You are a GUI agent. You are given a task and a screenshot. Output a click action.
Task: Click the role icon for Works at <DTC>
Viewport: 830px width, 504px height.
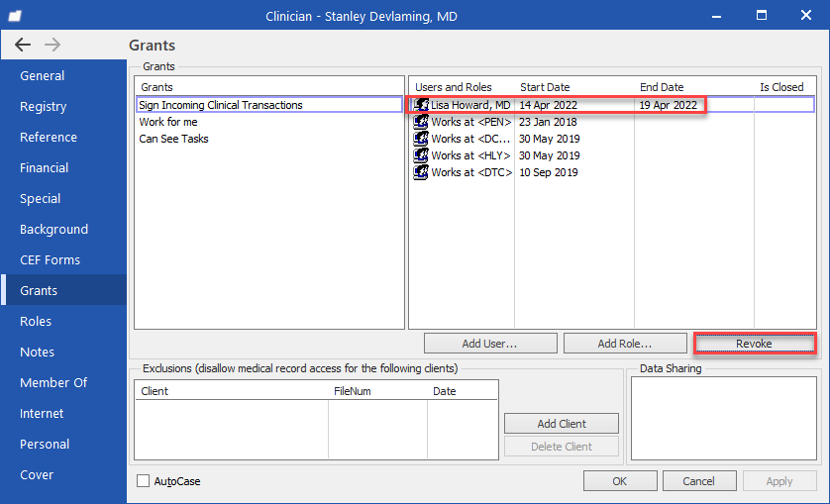[421, 172]
